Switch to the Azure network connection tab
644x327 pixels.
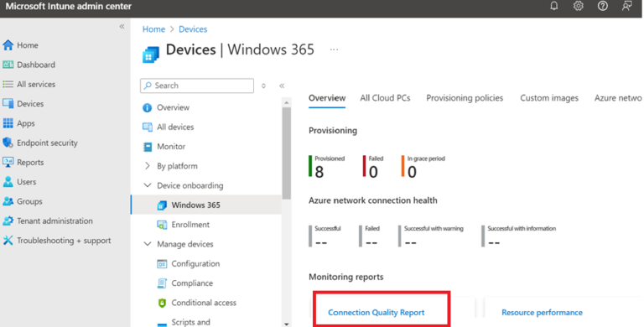[618, 98]
